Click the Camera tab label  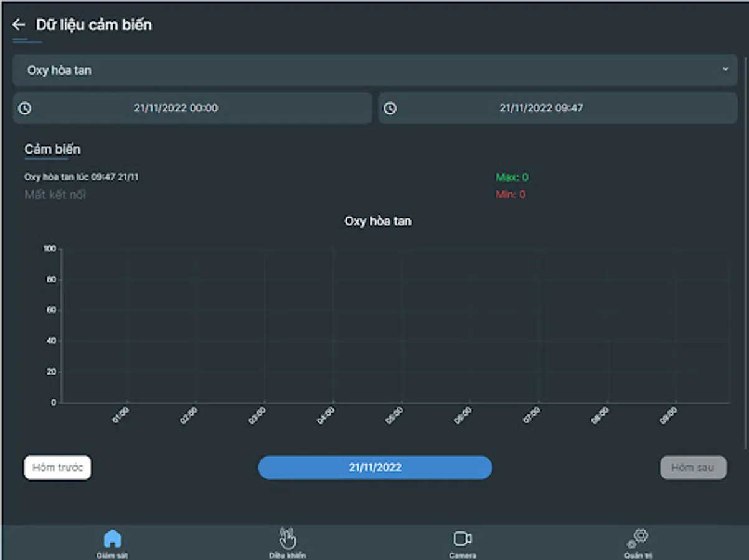(462, 555)
